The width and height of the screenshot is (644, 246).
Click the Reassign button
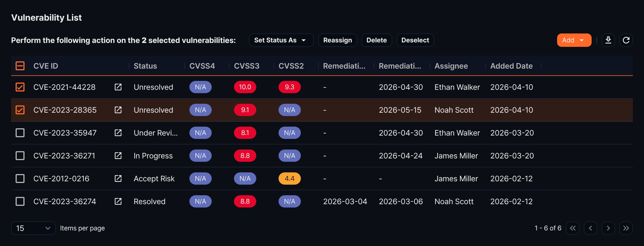pyautogui.click(x=338, y=40)
